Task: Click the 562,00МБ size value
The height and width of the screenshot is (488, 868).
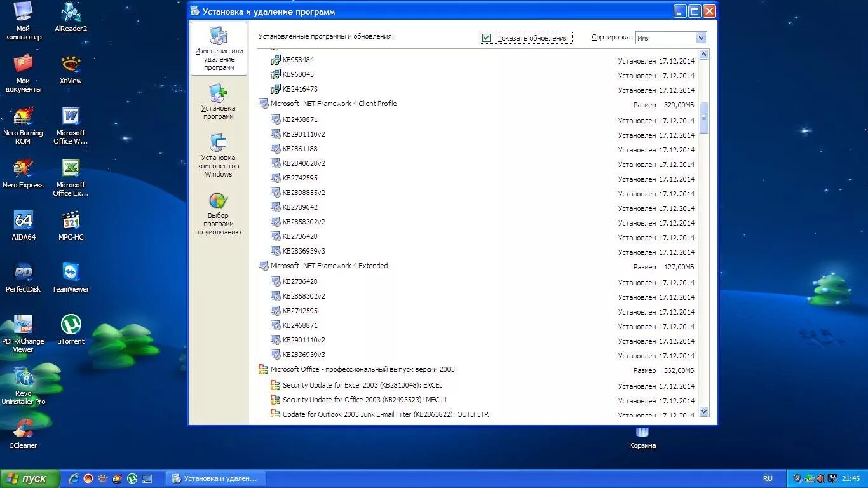Action: [679, 370]
